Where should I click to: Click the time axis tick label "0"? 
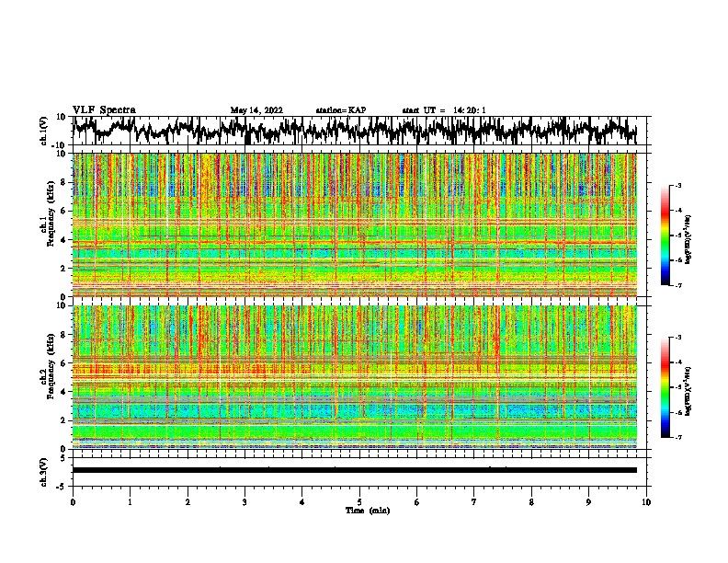click(x=73, y=502)
